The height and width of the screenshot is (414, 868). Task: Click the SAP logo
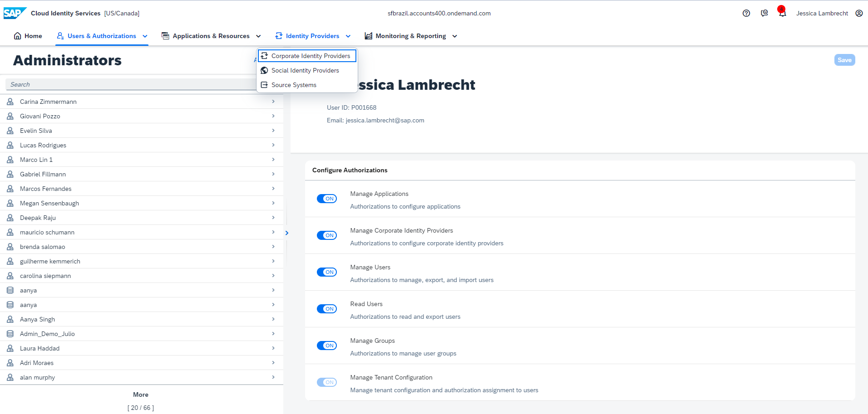(x=15, y=13)
